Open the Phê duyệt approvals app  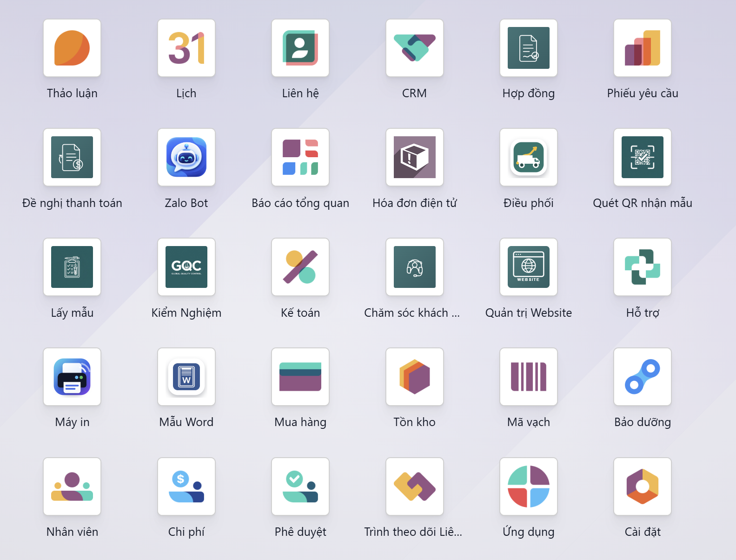(300, 487)
